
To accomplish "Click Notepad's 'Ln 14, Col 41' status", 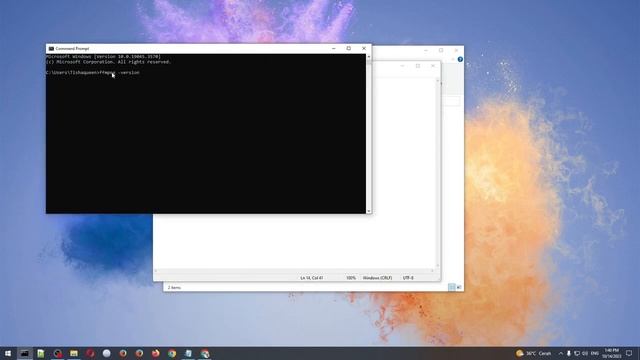I will click(x=312, y=278).
